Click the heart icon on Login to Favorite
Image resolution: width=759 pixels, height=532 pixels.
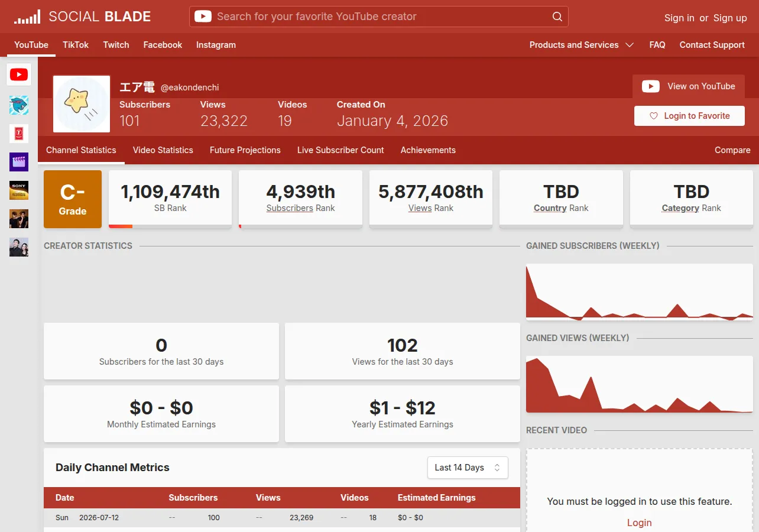tap(654, 116)
